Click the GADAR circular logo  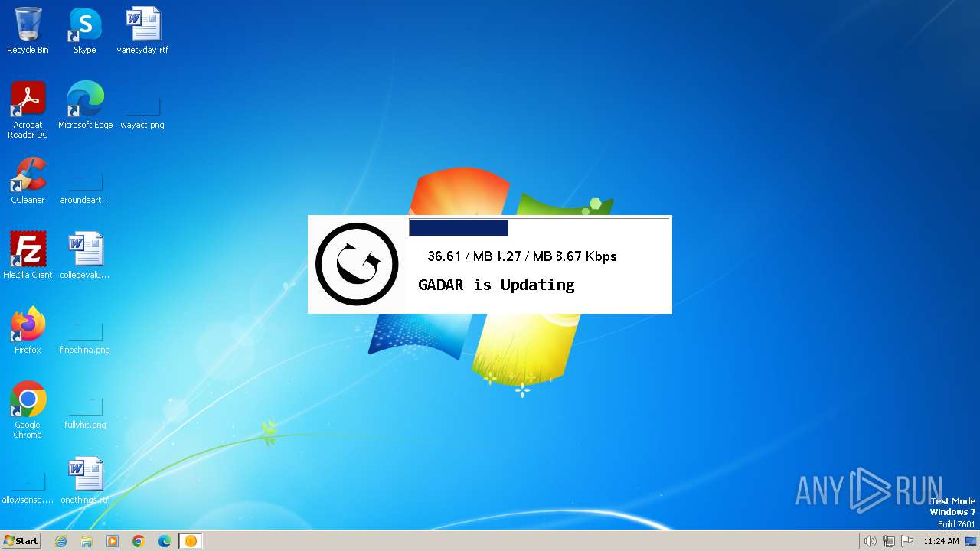click(x=357, y=264)
